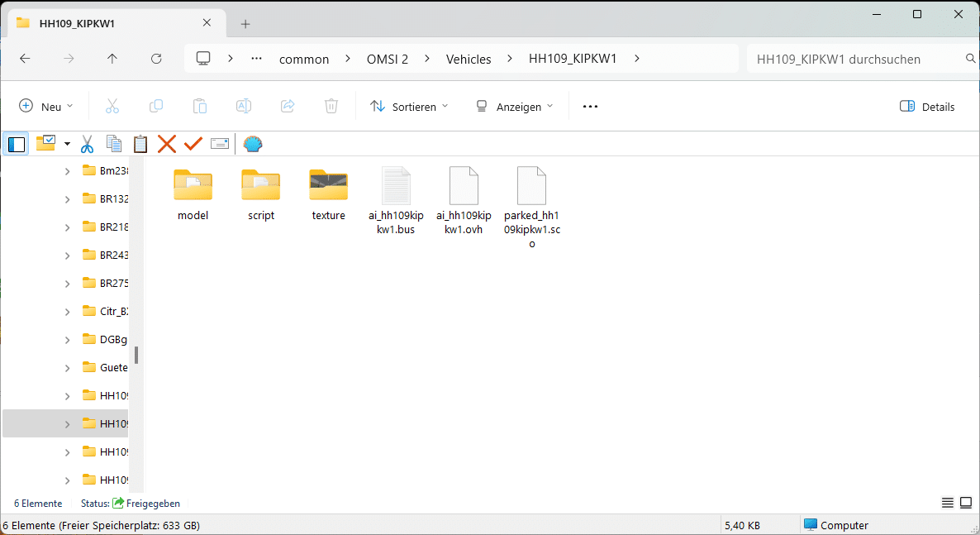Click the scissors cut icon in classic toolbar
The image size is (980, 535).
pos(87,144)
